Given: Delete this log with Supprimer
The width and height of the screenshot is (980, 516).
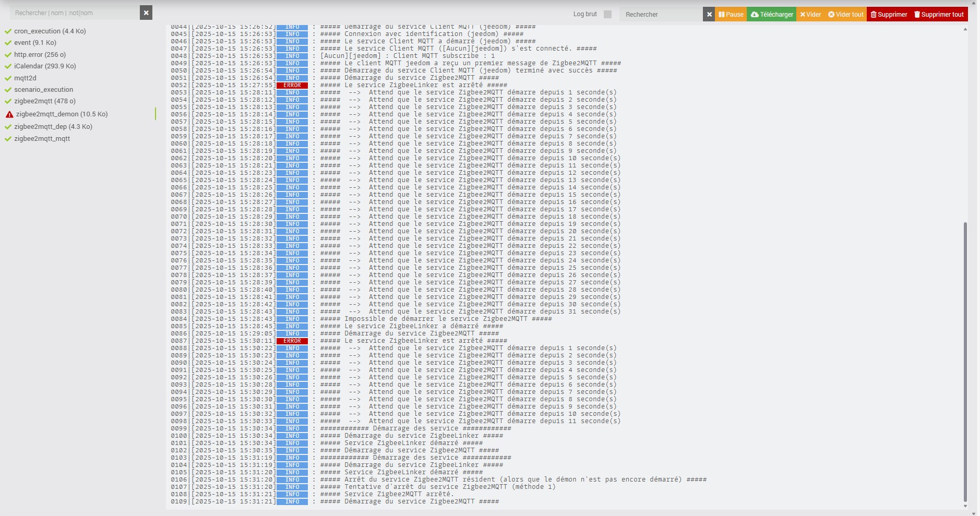Looking at the screenshot, I should pyautogui.click(x=889, y=15).
